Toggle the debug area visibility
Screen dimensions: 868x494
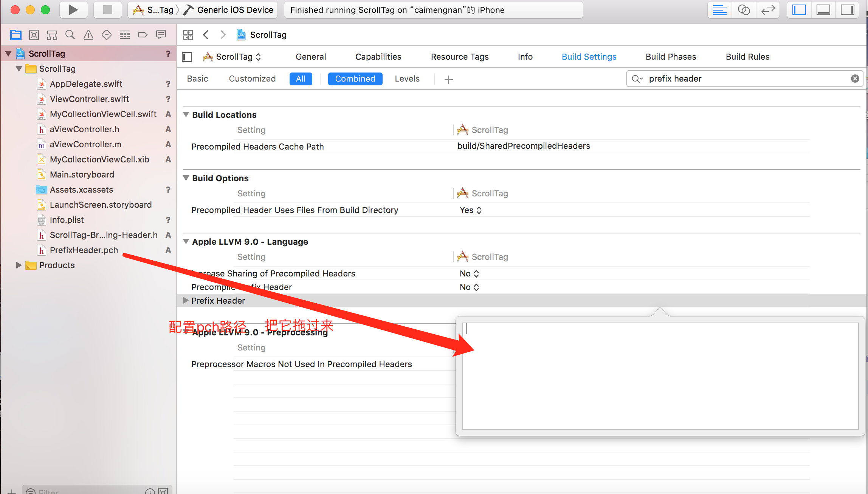[823, 10]
